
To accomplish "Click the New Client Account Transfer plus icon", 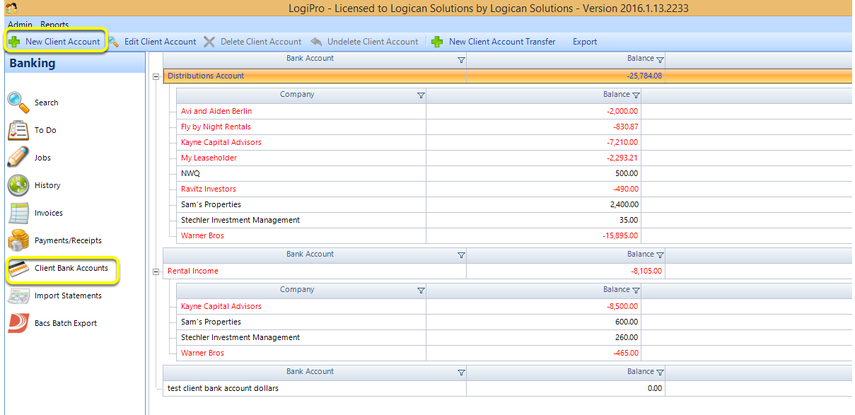I will pyautogui.click(x=437, y=42).
